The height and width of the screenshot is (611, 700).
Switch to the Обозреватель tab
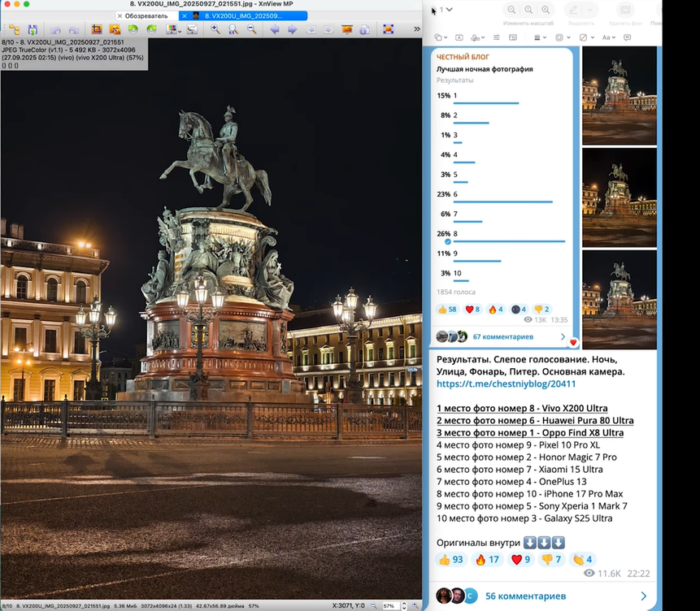click(x=146, y=15)
